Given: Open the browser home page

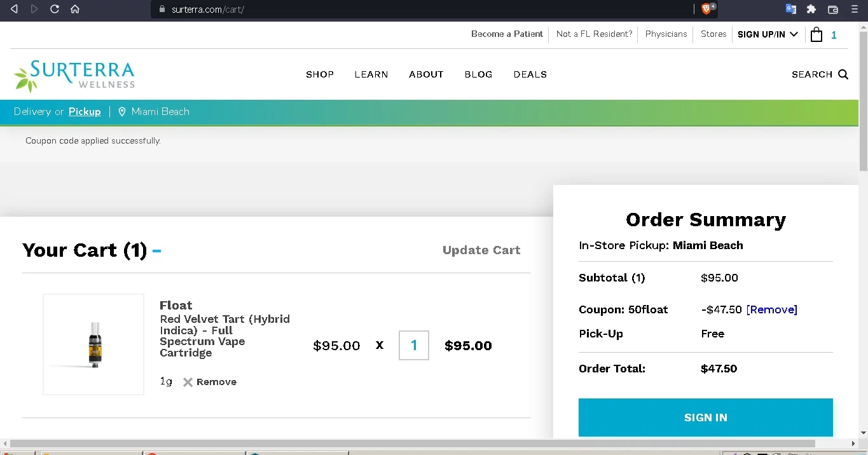Looking at the screenshot, I should pyautogui.click(x=75, y=9).
